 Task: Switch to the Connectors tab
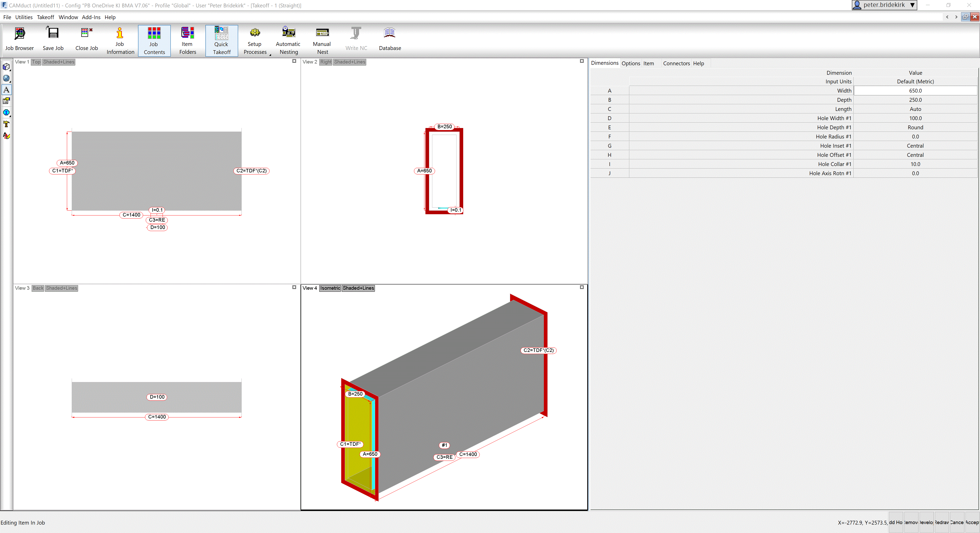[676, 63]
